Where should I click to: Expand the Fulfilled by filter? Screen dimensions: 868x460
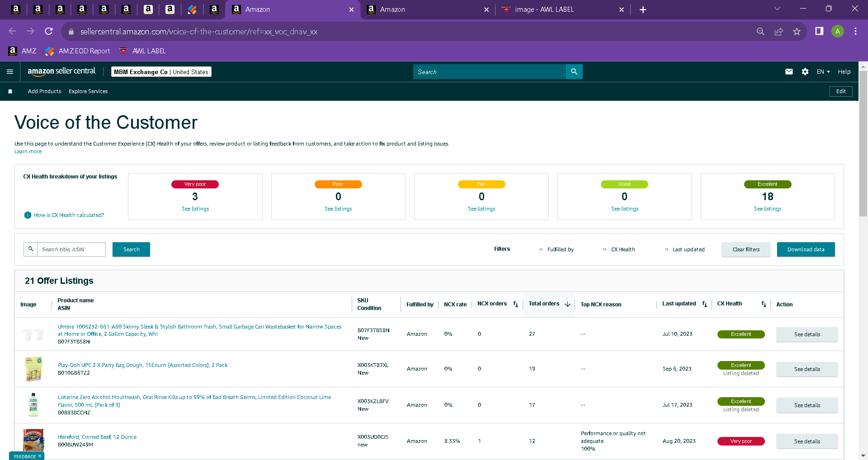556,249
